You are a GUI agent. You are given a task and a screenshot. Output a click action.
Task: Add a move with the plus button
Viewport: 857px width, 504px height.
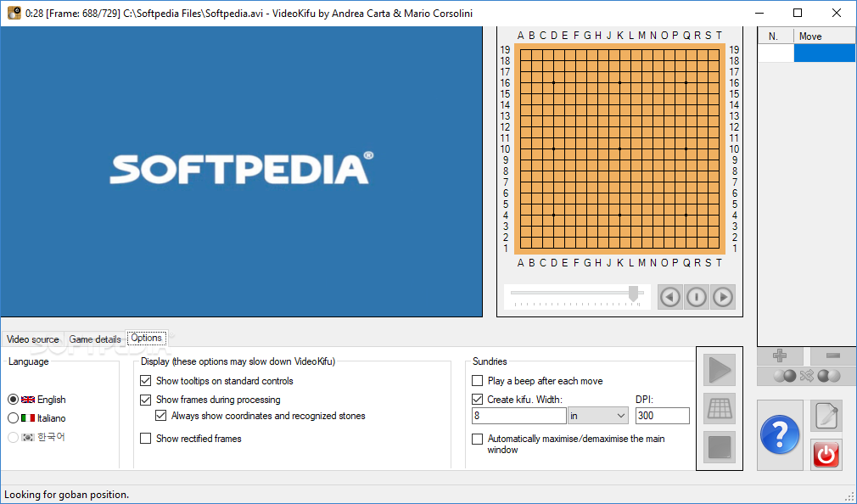pos(780,356)
